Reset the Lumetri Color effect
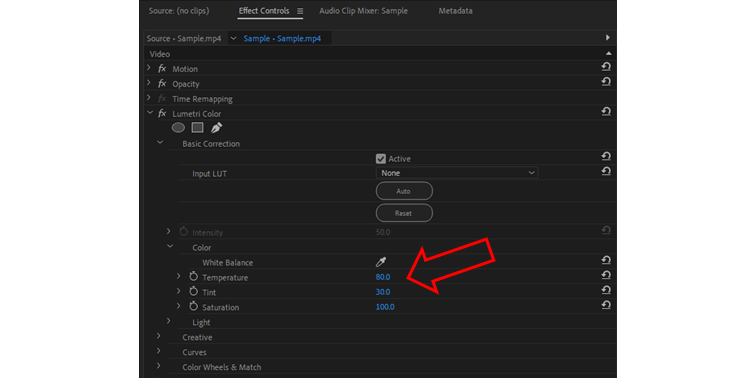756x378 pixels. pos(606,112)
